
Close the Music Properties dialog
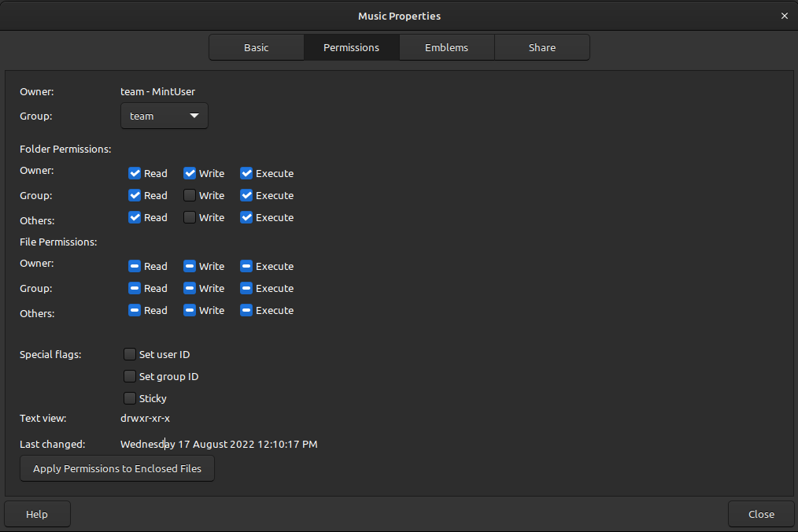(760, 514)
